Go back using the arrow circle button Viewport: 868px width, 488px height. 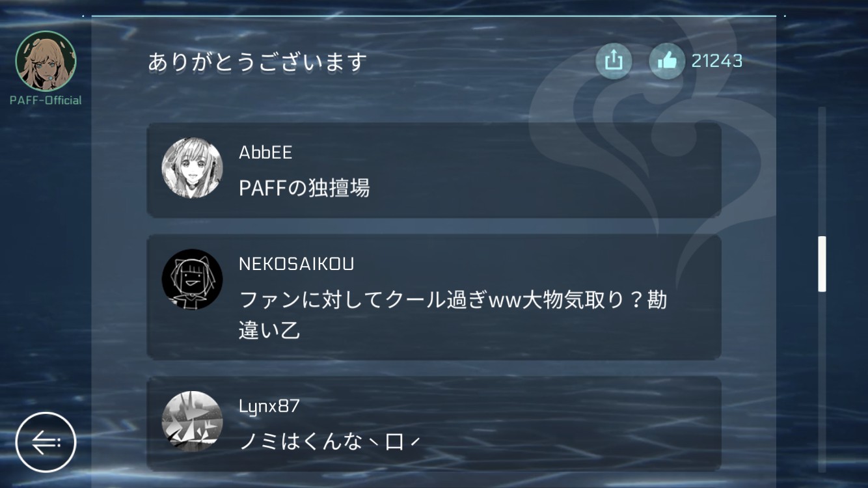pos(46,442)
